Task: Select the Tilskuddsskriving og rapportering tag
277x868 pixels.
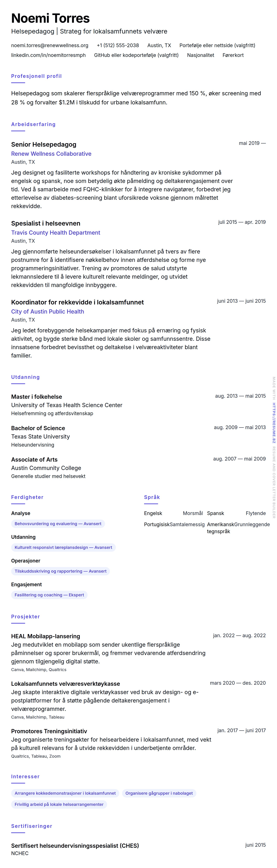Action: (60, 571)
